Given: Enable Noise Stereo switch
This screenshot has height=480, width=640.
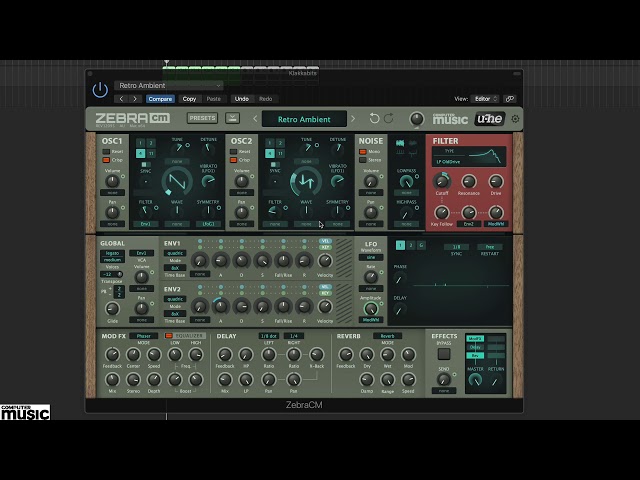Looking at the screenshot, I should pyautogui.click(x=362, y=160).
